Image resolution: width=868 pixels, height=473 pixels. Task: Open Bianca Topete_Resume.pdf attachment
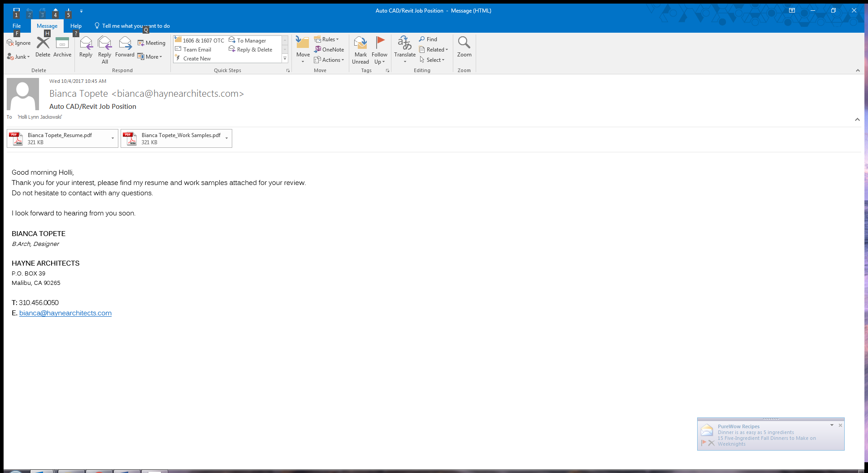(x=58, y=138)
